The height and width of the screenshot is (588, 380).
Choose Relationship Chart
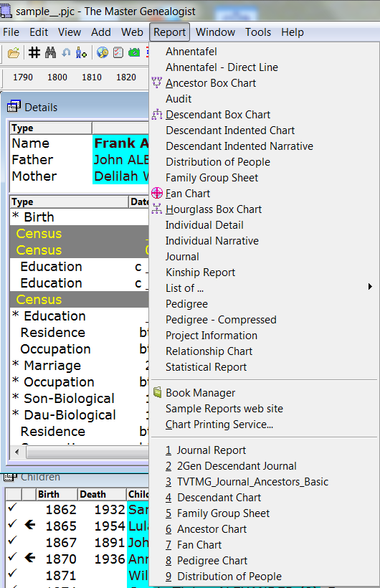click(x=209, y=351)
